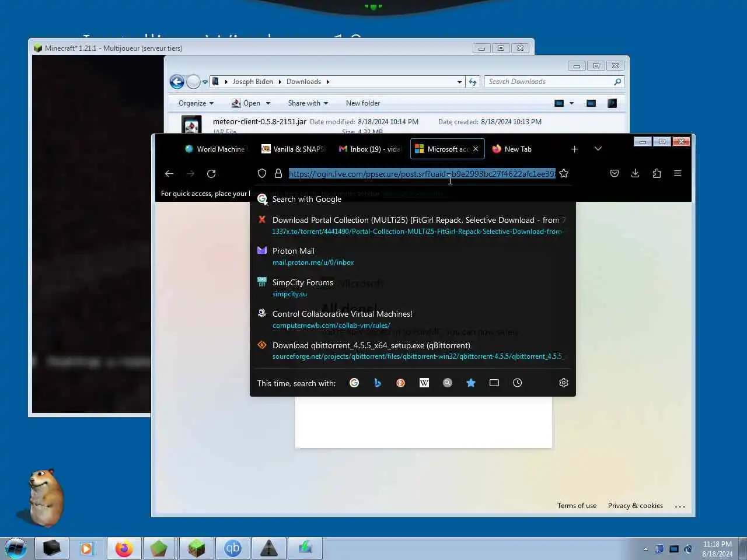The image size is (747, 560).
Task: Open search settings gear in URL dropdown
Action: pyautogui.click(x=564, y=383)
